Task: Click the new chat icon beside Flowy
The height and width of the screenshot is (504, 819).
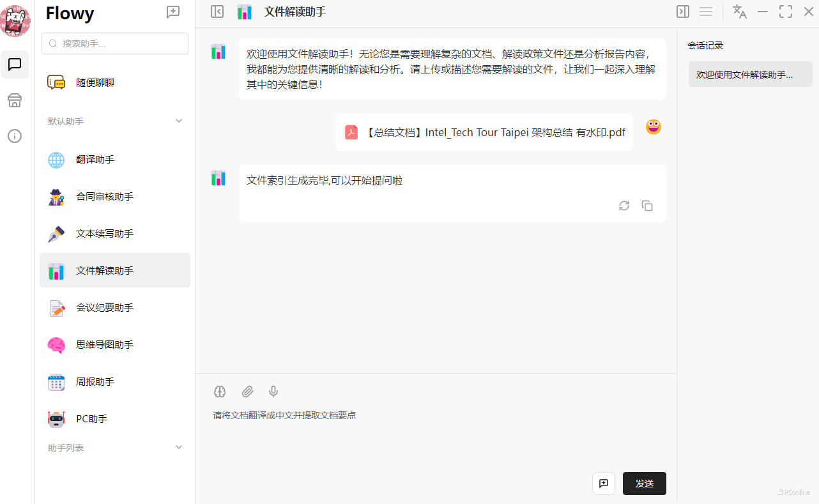Action: click(173, 12)
